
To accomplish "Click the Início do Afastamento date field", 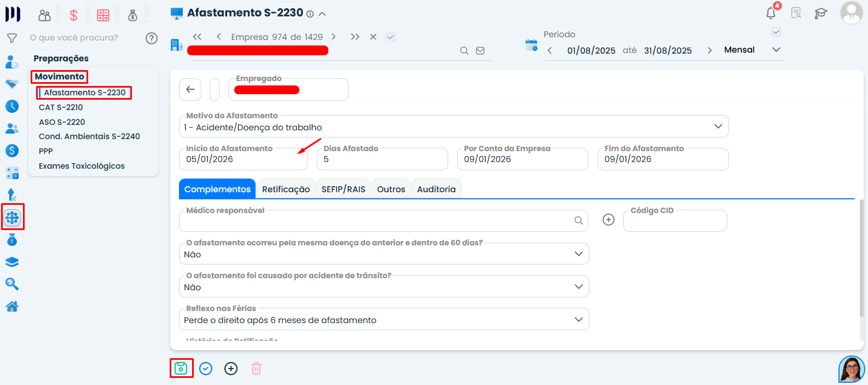I will 243,159.
